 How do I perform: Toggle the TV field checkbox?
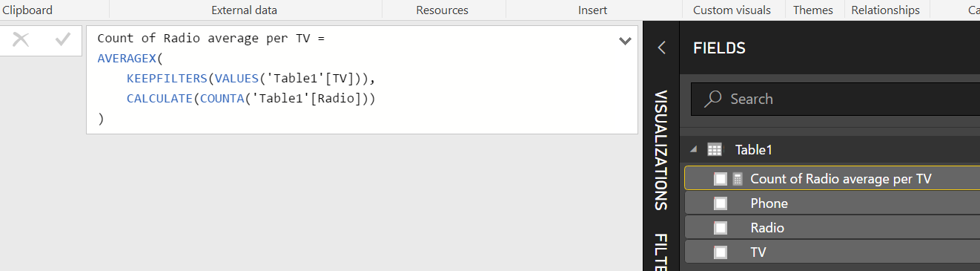click(721, 252)
